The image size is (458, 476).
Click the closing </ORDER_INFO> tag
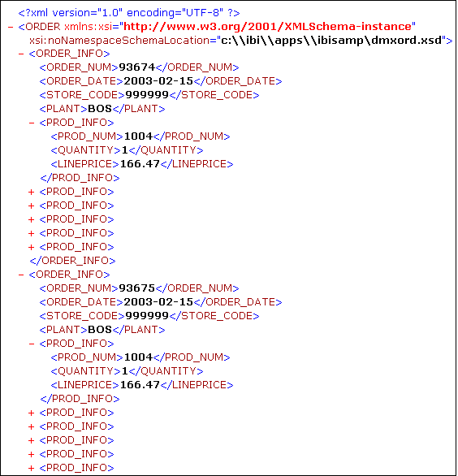pyautogui.click(x=72, y=261)
